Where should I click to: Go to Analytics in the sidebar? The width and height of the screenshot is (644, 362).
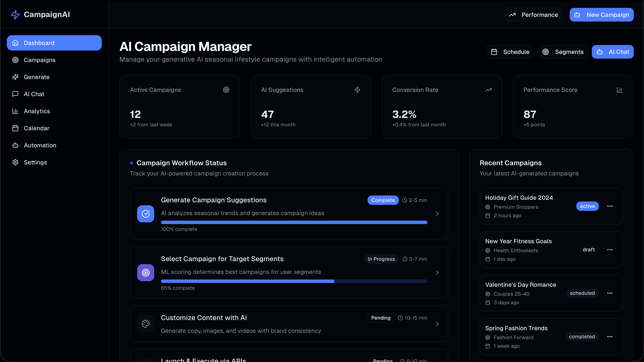pos(37,111)
